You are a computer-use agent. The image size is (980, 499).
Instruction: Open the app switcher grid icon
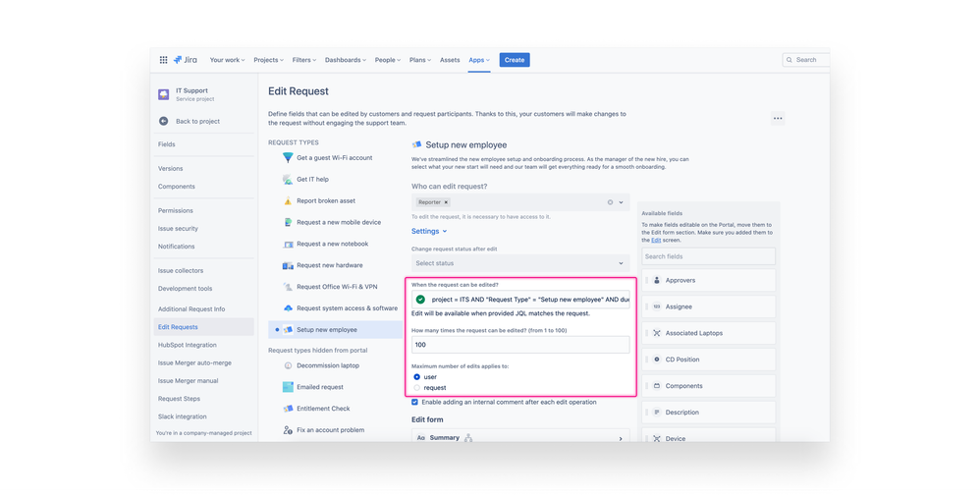[163, 60]
